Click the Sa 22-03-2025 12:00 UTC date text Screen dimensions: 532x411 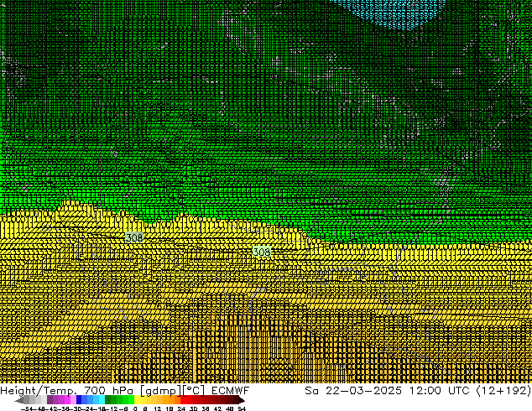(x=387, y=391)
